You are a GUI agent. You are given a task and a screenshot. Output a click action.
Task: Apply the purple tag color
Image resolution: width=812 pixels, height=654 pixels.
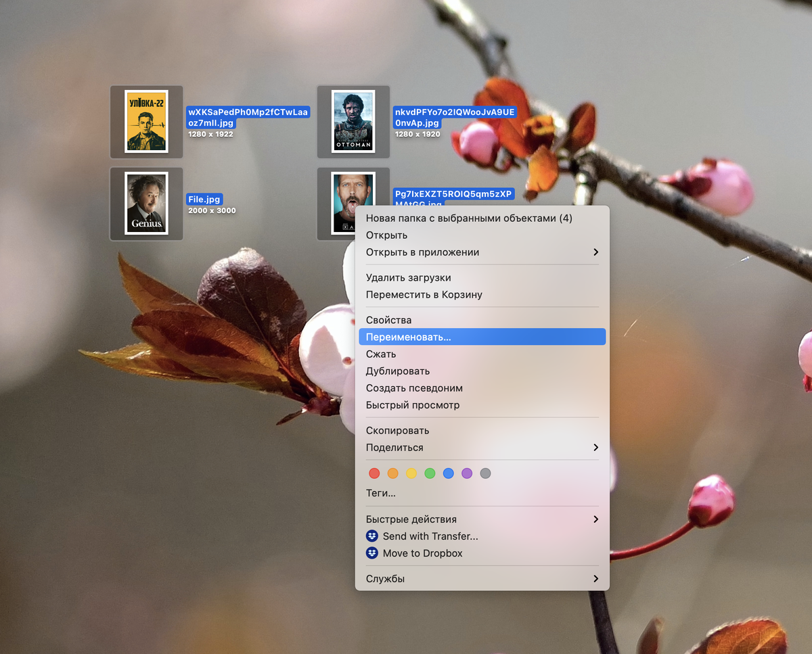coord(467,473)
